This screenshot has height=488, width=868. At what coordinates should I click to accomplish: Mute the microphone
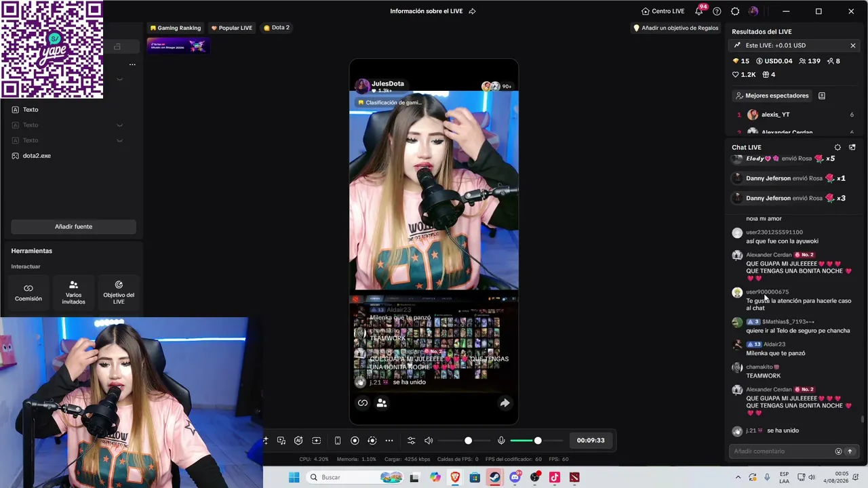coord(501,441)
